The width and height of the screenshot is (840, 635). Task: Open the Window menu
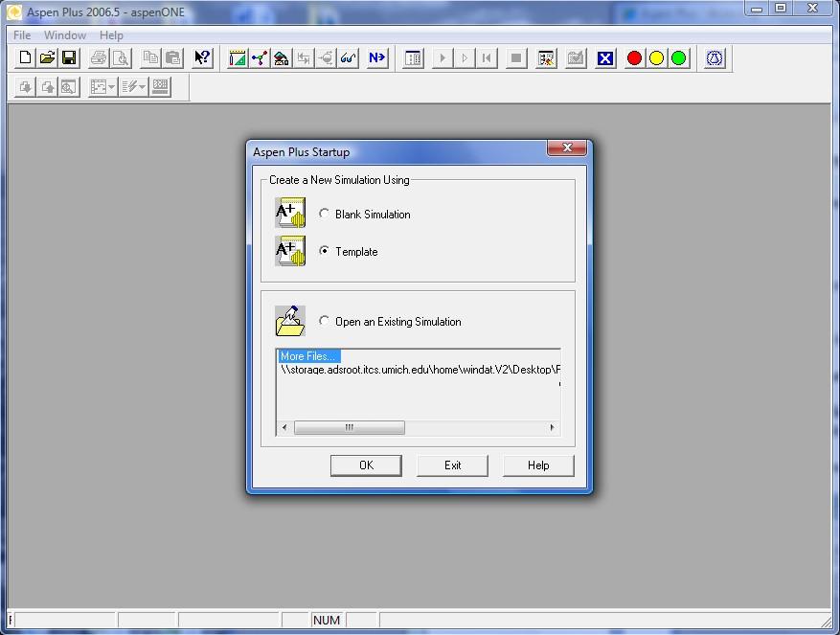pyautogui.click(x=65, y=35)
